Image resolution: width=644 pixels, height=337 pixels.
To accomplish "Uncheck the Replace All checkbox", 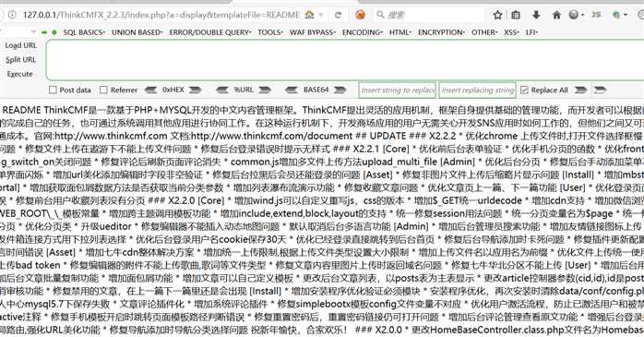I will (524, 90).
